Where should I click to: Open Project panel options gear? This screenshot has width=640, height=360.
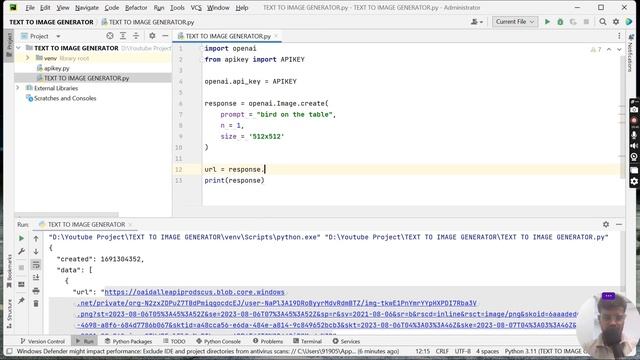coord(152,36)
